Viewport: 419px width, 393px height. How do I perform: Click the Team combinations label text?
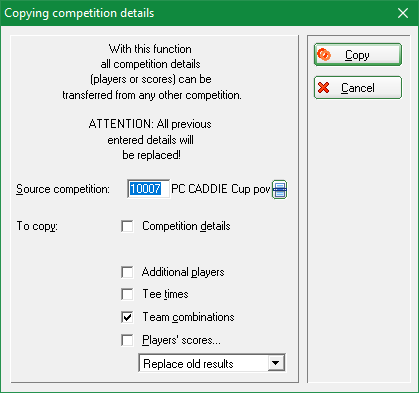(188, 317)
